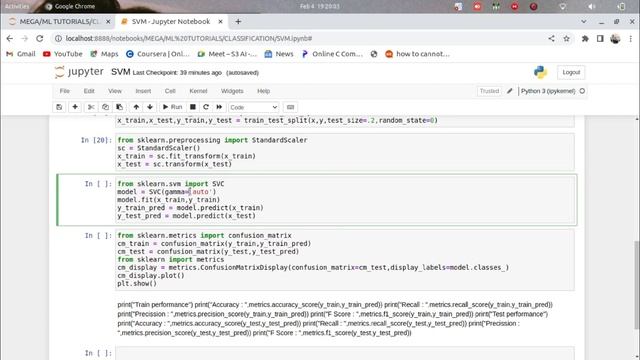Screen dimensions: 640x360
Task: Switch to MEGA/ML TUTORIALS browser tab
Action: pos(60,22)
